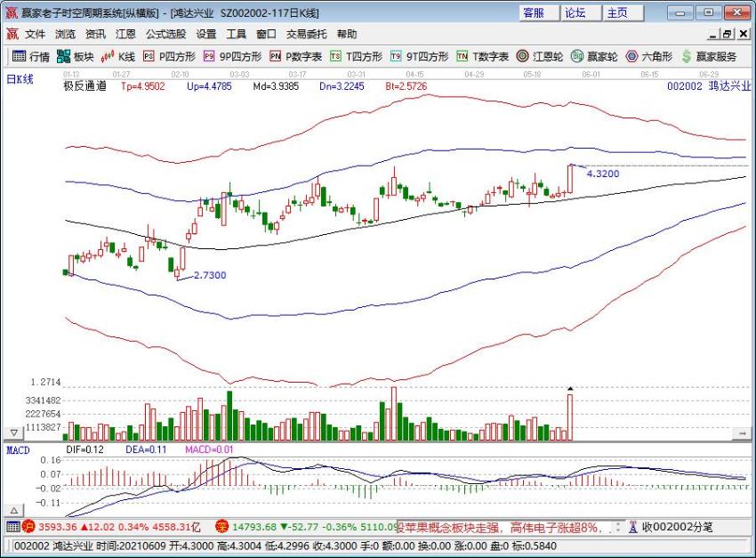Screen dimensions: 756x558
Task: Open the 窗口 menu
Action: click(266, 34)
